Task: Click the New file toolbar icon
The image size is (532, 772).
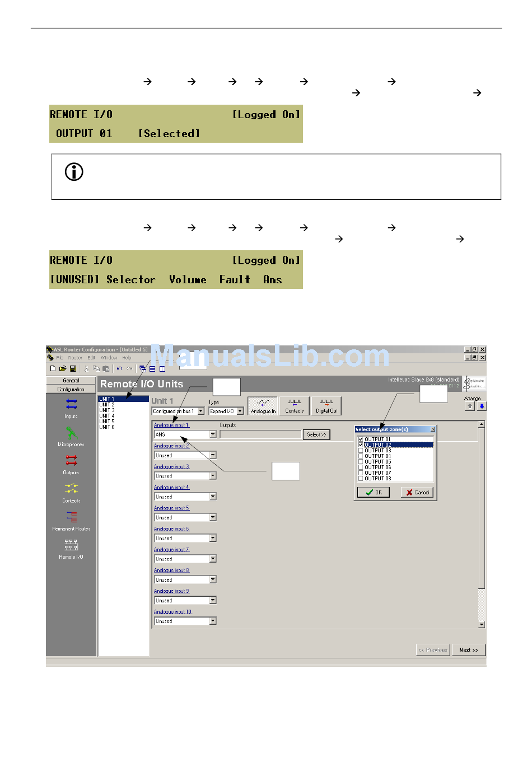Action: [x=53, y=369]
